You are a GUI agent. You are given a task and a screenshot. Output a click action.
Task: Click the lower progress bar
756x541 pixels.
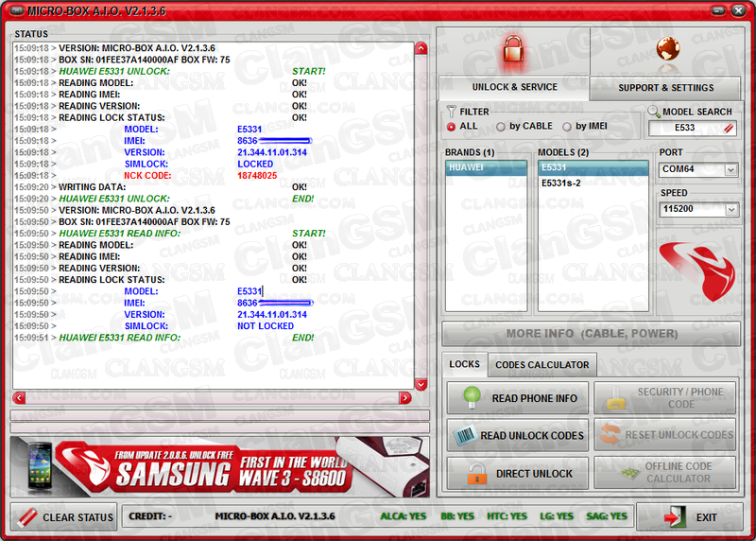pyautogui.click(x=220, y=428)
